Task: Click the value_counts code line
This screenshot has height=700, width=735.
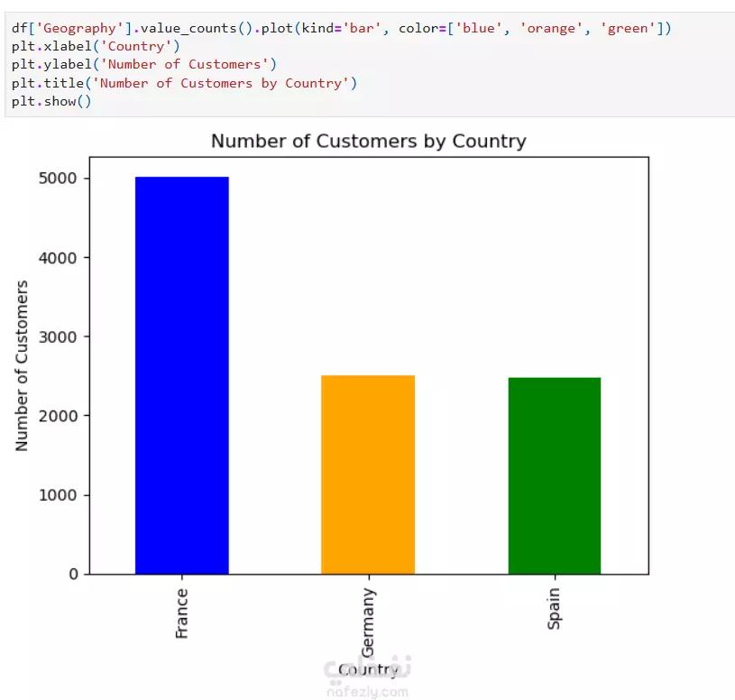Action: coord(341,28)
